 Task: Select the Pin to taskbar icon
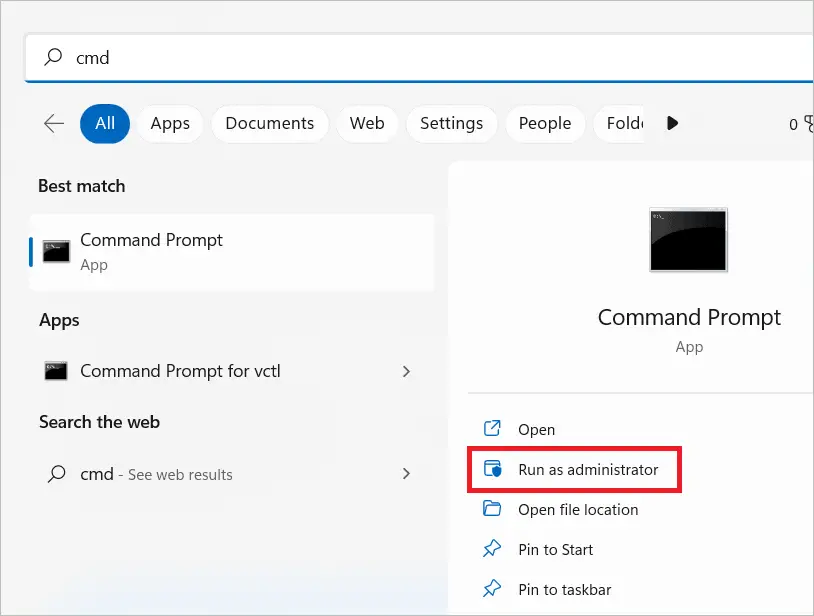click(492, 589)
